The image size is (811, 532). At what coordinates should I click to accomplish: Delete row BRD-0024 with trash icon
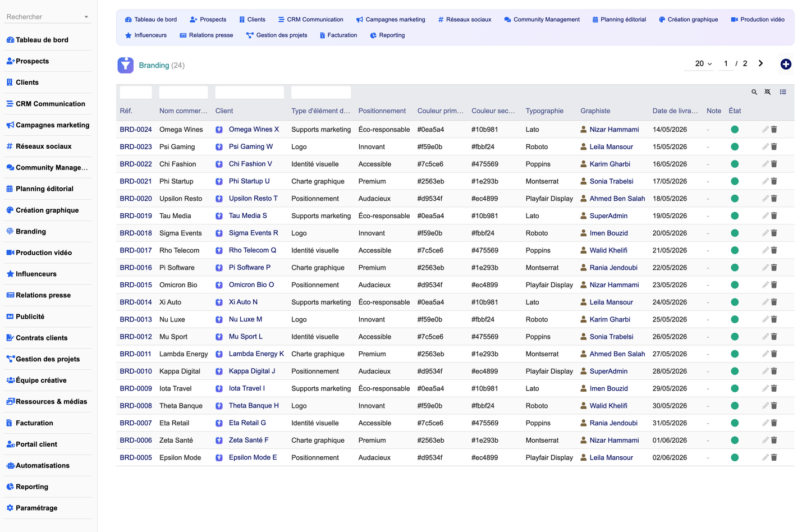click(774, 130)
